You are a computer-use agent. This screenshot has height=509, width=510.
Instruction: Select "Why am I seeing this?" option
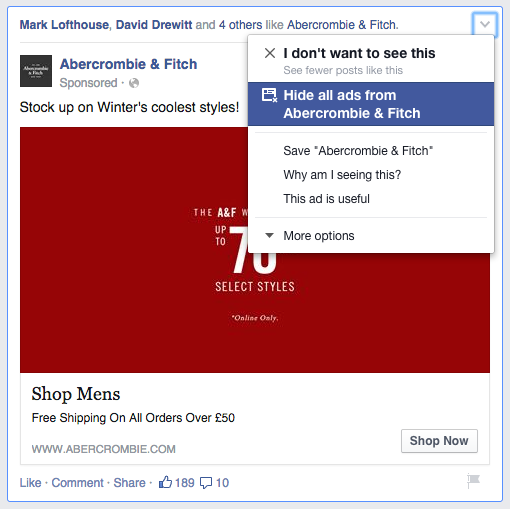point(342,175)
